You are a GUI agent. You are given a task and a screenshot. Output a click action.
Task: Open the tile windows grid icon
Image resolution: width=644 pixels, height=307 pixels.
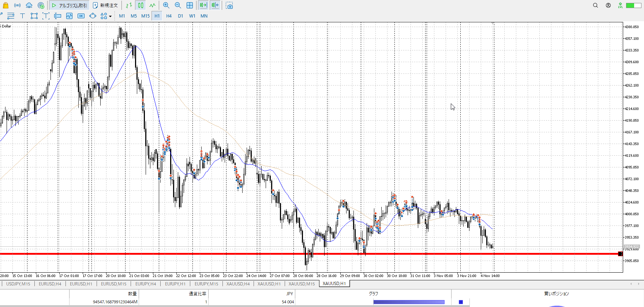[190, 5]
